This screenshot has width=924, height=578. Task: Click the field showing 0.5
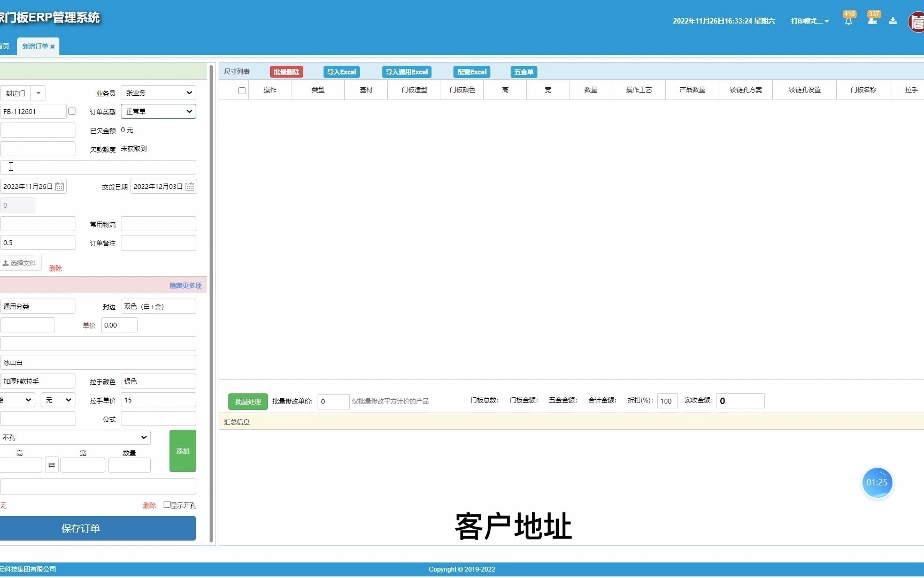[x=37, y=242]
